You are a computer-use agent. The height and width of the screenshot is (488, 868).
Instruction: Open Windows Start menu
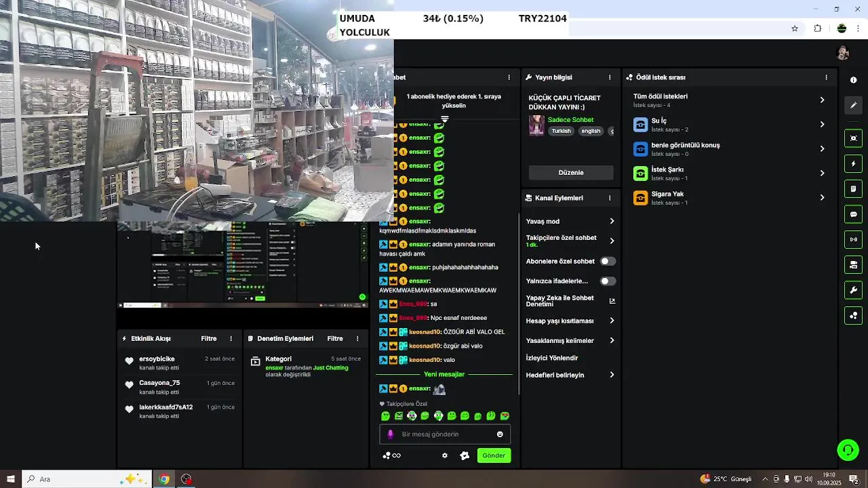(11, 479)
